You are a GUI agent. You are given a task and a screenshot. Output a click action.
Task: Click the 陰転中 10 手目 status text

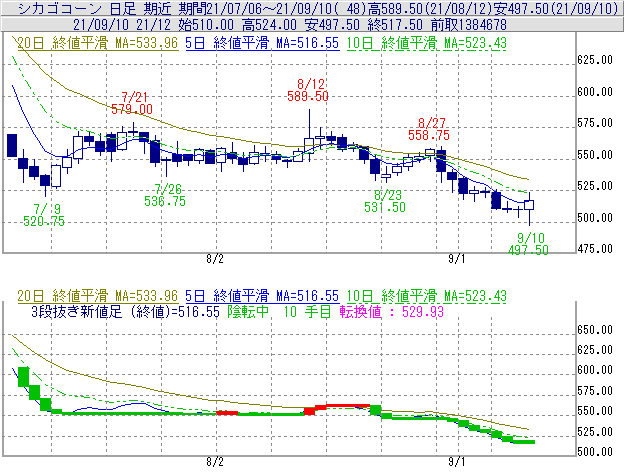point(279,311)
